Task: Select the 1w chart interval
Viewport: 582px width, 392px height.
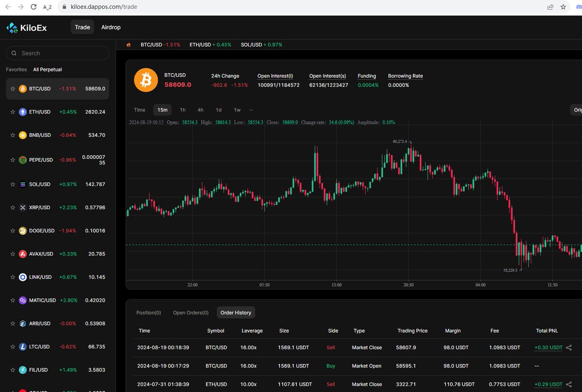Action: [237, 110]
